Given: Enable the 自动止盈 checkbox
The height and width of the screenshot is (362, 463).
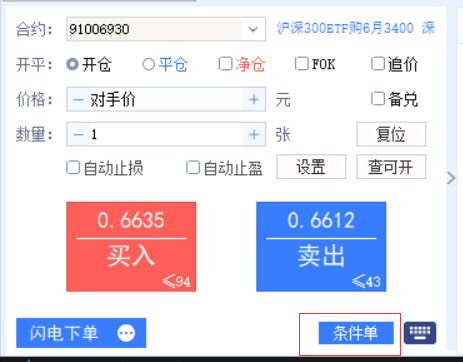Looking at the screenshot, I should (x=193, y=167).
